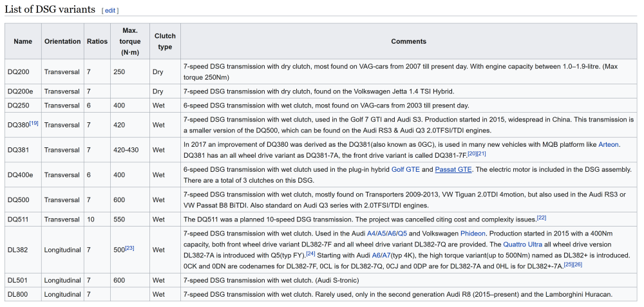
Task: Click the Comments column header
Action: point(409,41)
